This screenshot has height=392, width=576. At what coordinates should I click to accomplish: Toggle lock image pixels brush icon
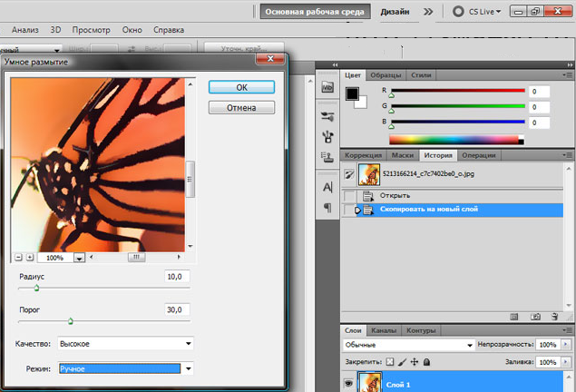click(402, 362)
